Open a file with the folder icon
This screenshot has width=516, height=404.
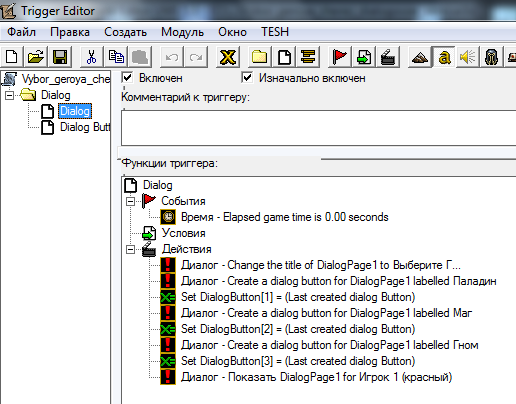[x=36, y=57]
